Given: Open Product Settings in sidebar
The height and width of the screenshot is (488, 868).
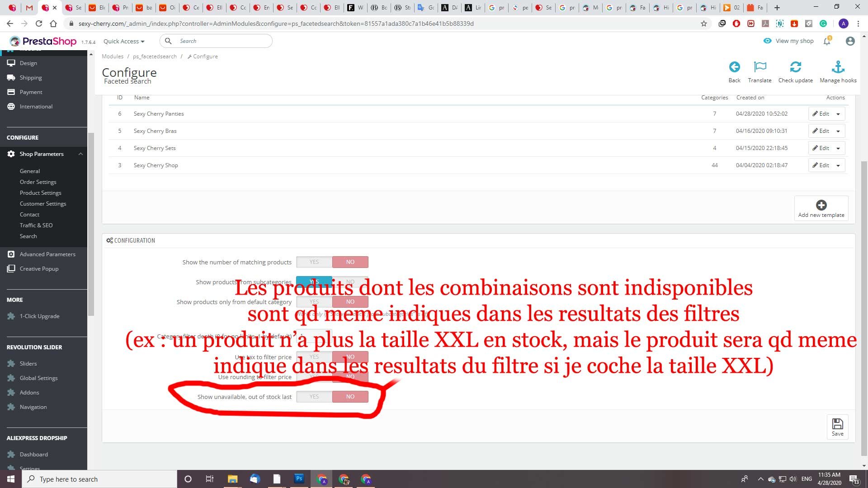Looking at the screenshot, I should coord(40,193).
